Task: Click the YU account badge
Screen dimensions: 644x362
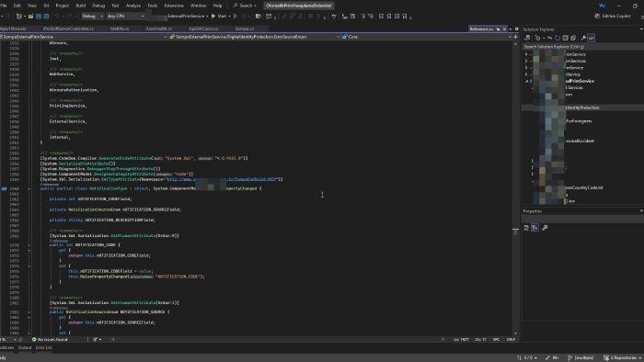Action: click(x=602, y=6)
